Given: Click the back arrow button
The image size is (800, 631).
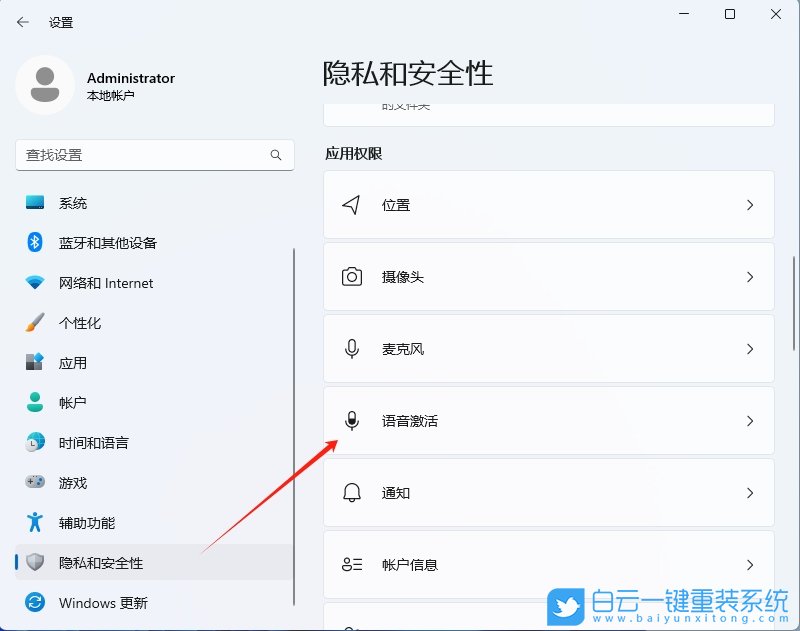Looking at the screenshot, I should 22,21.
